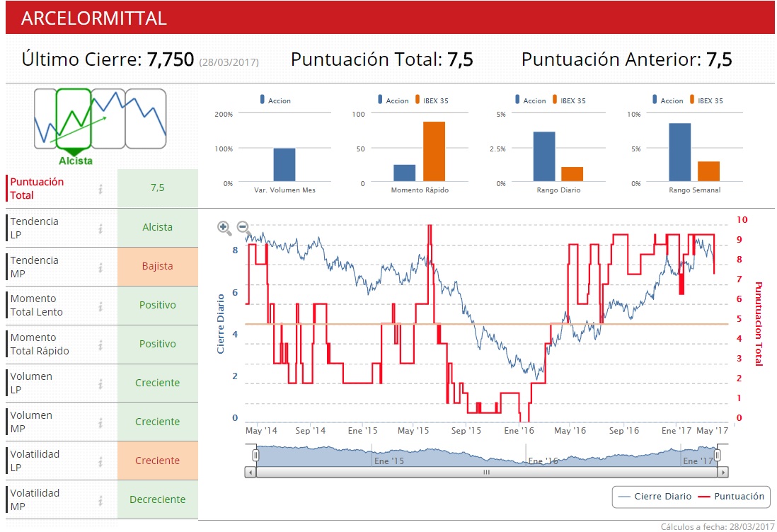
Task: Toggle IBEX 35 legend in Momento Rápido chart
Action: (432, 100)
